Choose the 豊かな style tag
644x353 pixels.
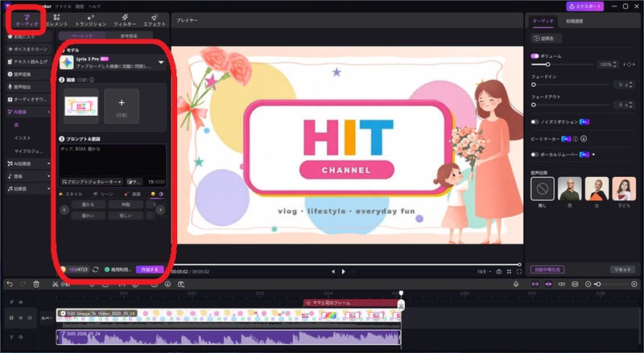click(x=88, y=204)
